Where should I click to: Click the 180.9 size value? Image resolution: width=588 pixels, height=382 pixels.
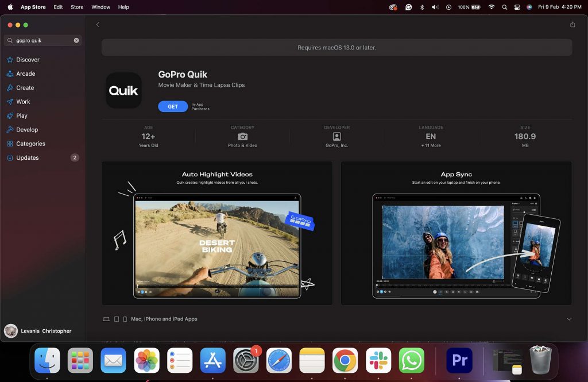[x=525, y=137]
